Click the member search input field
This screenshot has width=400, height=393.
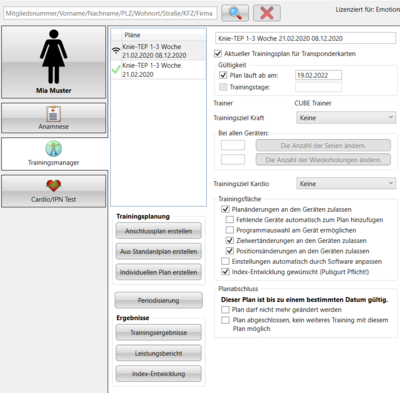tap(110, 13)
